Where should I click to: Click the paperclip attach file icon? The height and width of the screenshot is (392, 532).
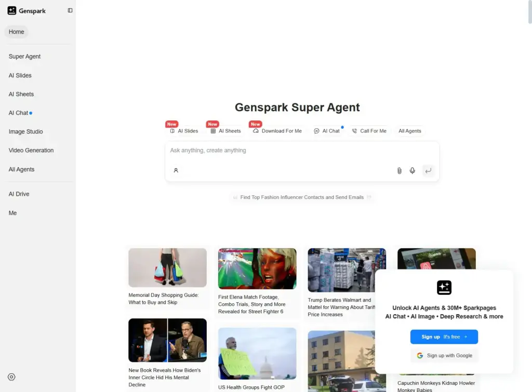point(400,171)
